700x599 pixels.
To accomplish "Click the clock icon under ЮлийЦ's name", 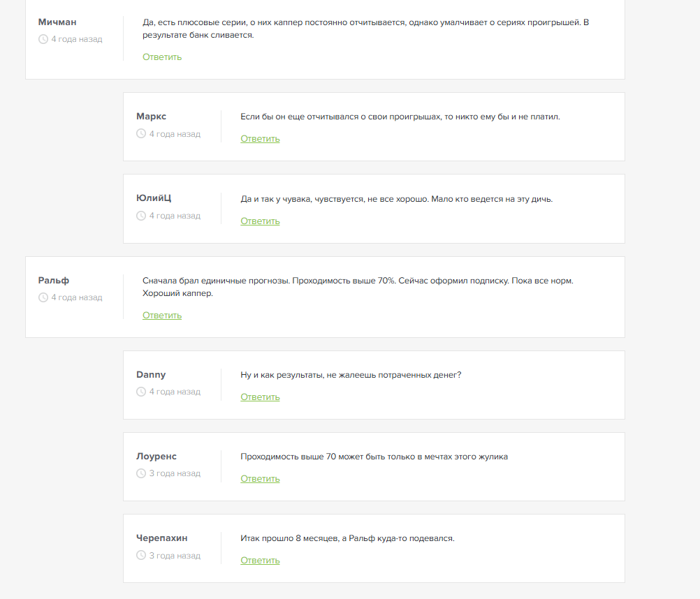I will click(141, 216).
